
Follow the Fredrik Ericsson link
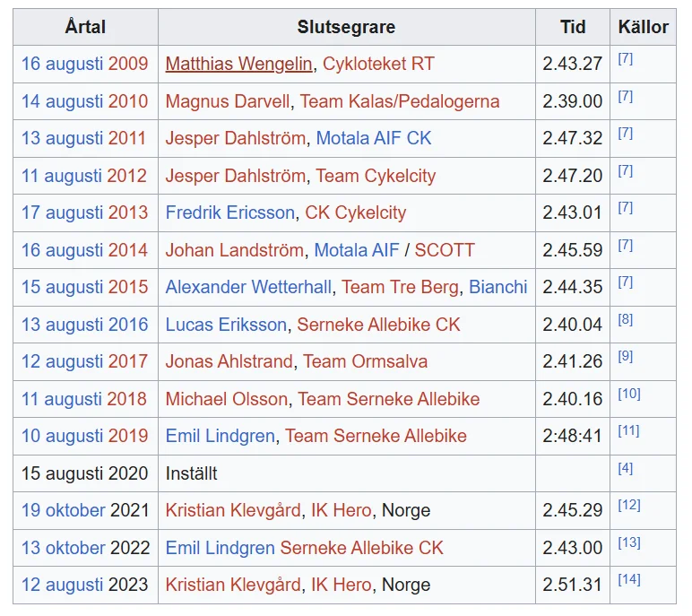point(229,213)
